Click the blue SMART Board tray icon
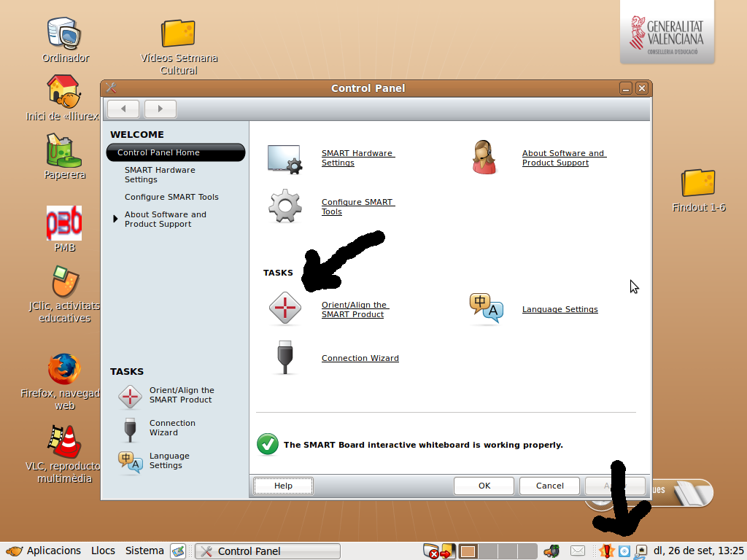The width and height of the screenshot is (747, 560). click(x=624, y=551)
